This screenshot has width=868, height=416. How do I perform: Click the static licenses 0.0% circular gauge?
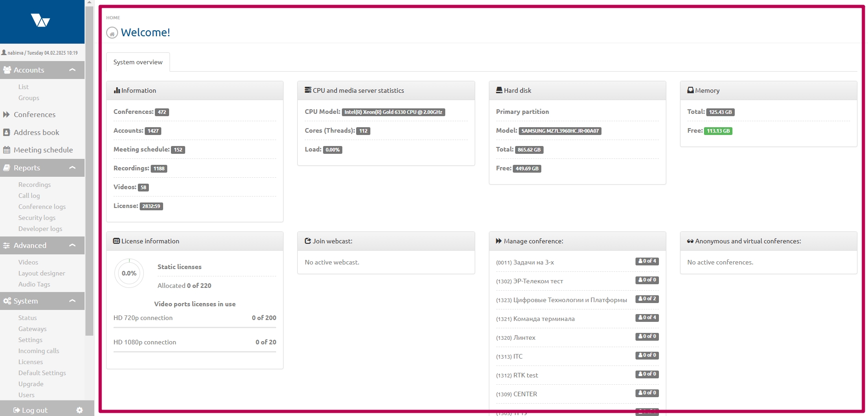click(129, 273)
